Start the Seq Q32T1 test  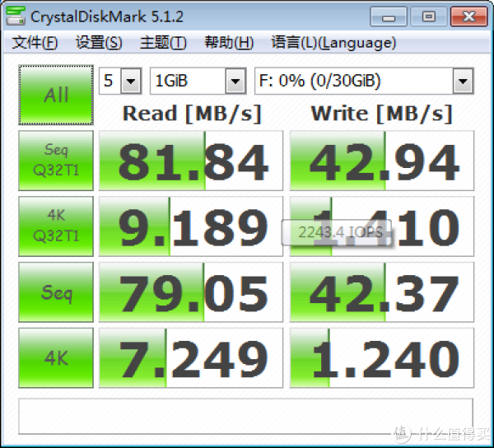click(x=56, y=161)
